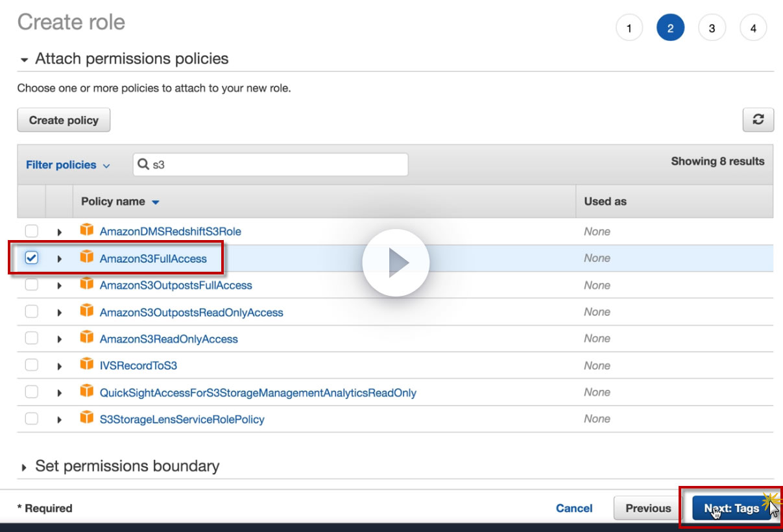
Task: Play the video overlay button
Action: [x=396, y=263]
